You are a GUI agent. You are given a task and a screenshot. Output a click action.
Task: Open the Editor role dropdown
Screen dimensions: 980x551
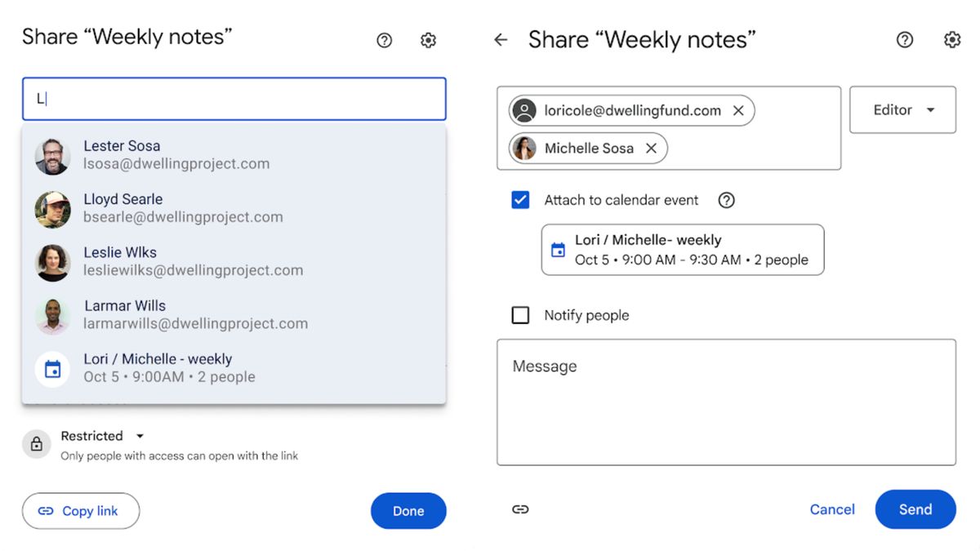(x=902, y=109)
